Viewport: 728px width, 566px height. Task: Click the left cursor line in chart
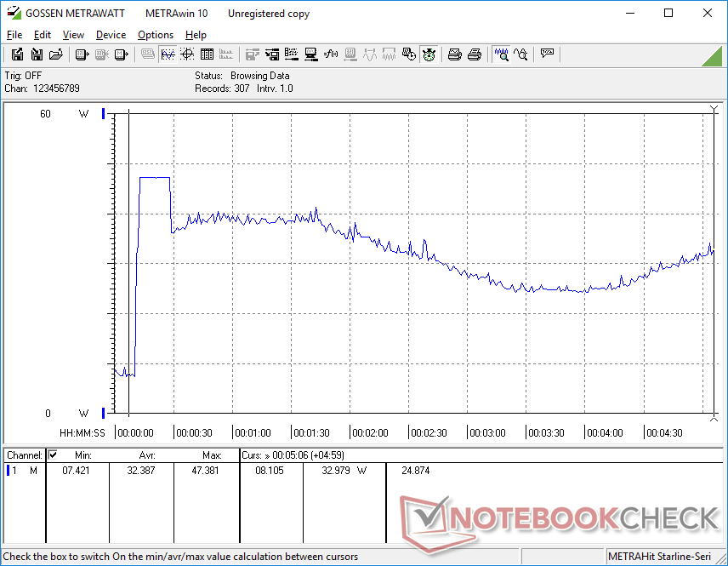(129, 262)
